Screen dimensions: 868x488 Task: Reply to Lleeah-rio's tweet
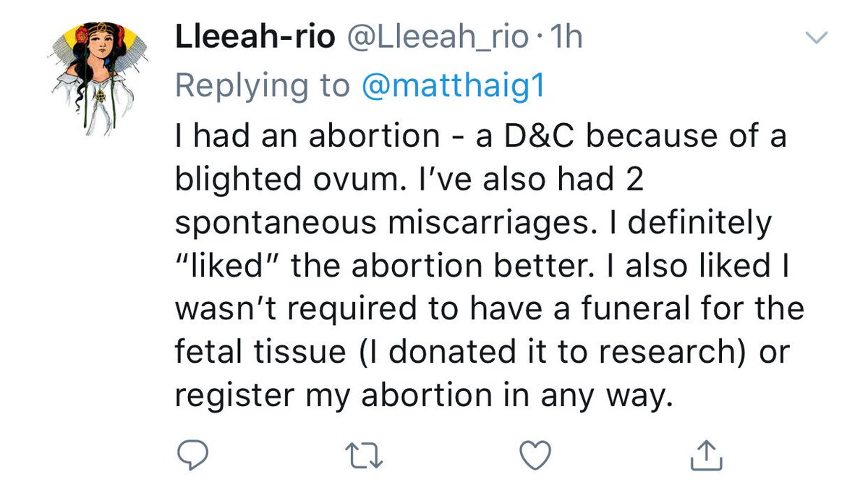coord(193,454)
